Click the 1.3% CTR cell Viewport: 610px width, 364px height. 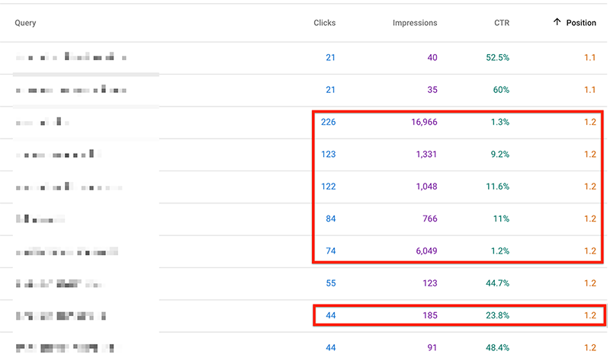click(500, 122)
